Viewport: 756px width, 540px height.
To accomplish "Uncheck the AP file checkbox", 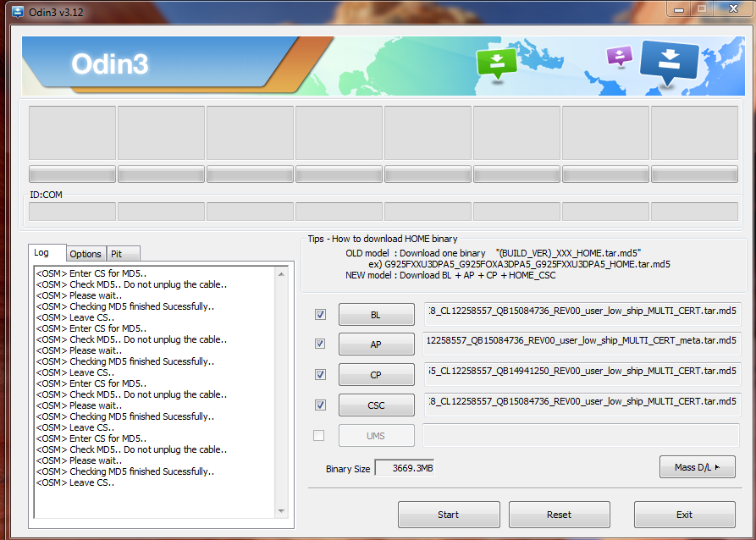I will tap(320, 344).
